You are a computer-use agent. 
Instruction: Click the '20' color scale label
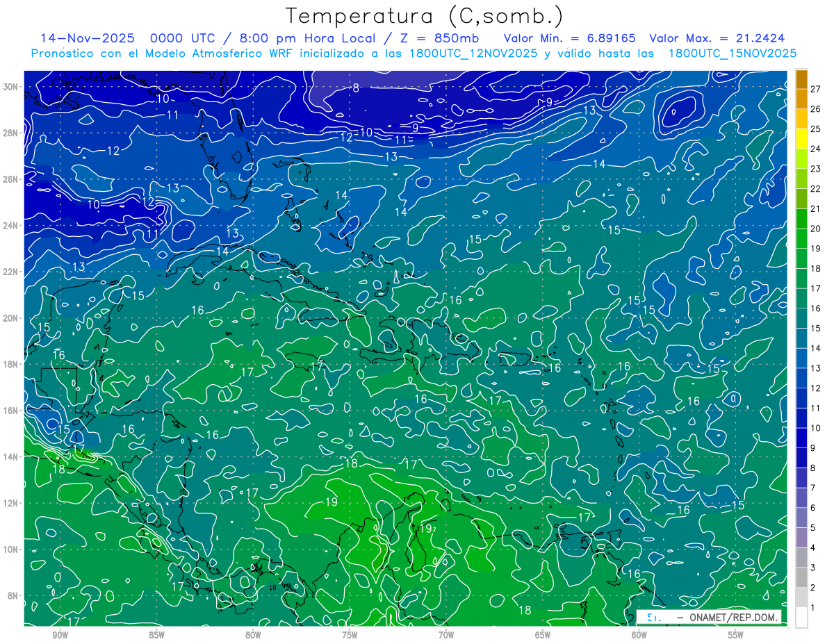[x=816, y=229]
